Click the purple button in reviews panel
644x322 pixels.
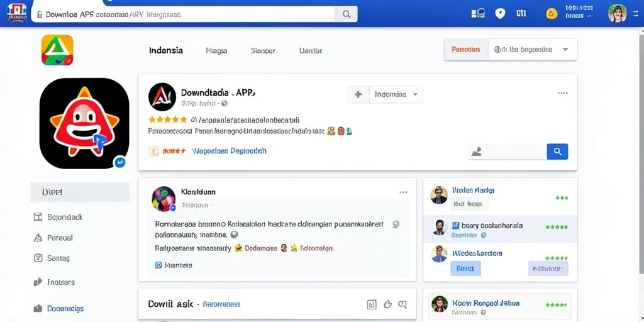tap(548, 269)
